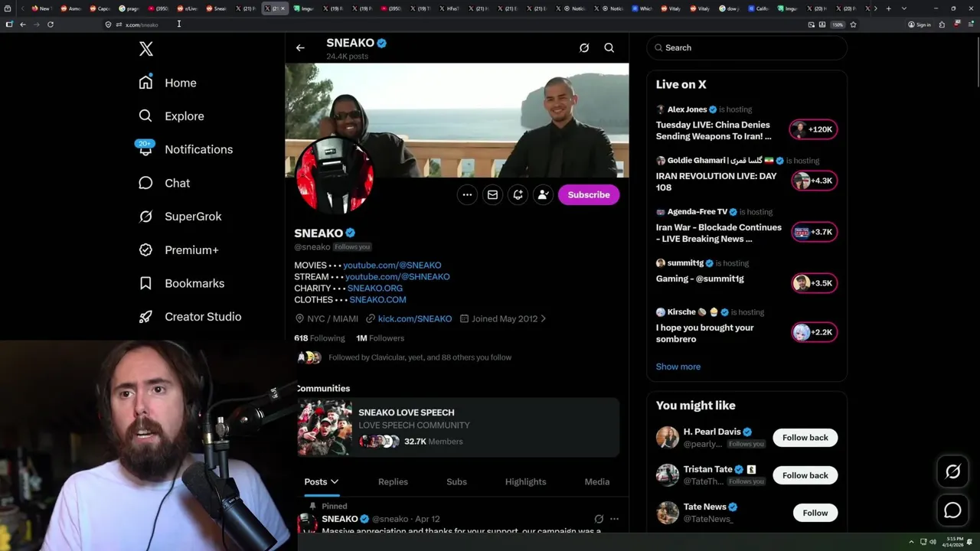Open Explore in the left navigation
The image size is (980, 551).
[x=171, y=116]
